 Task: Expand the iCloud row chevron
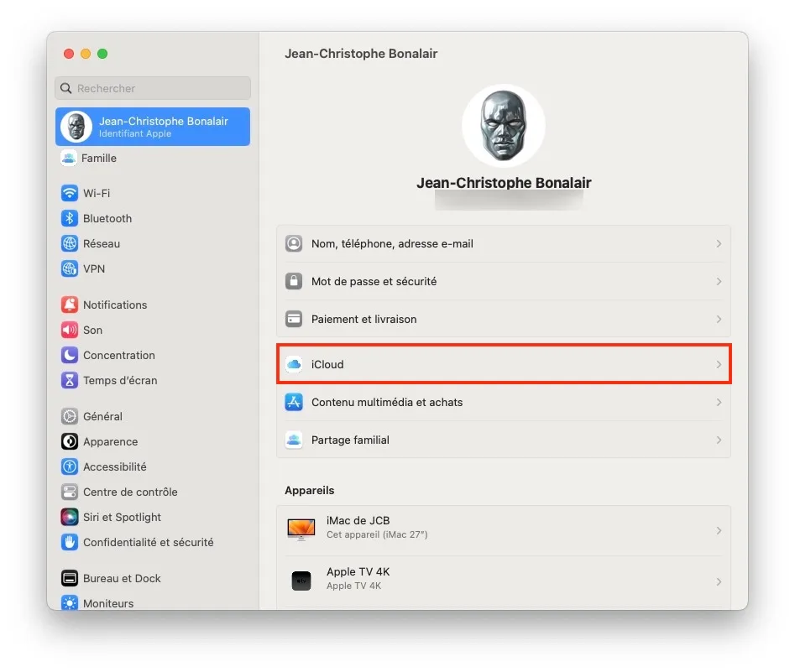click(x=719, y=364)
